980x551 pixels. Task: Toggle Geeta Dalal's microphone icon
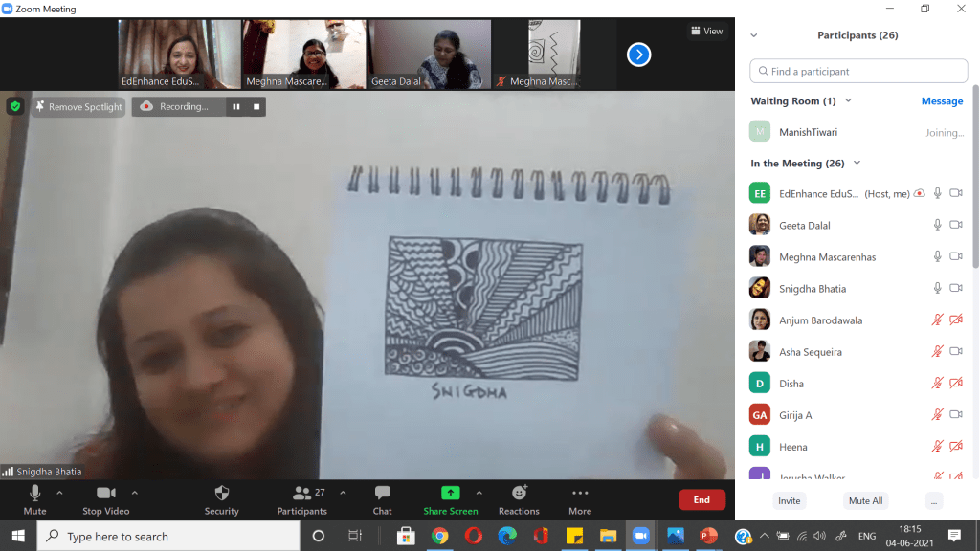tap(938, 226)
